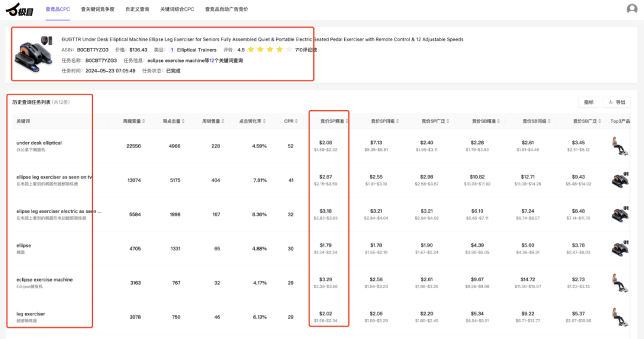Click sort icon beside 周销售量

(225, 121)
